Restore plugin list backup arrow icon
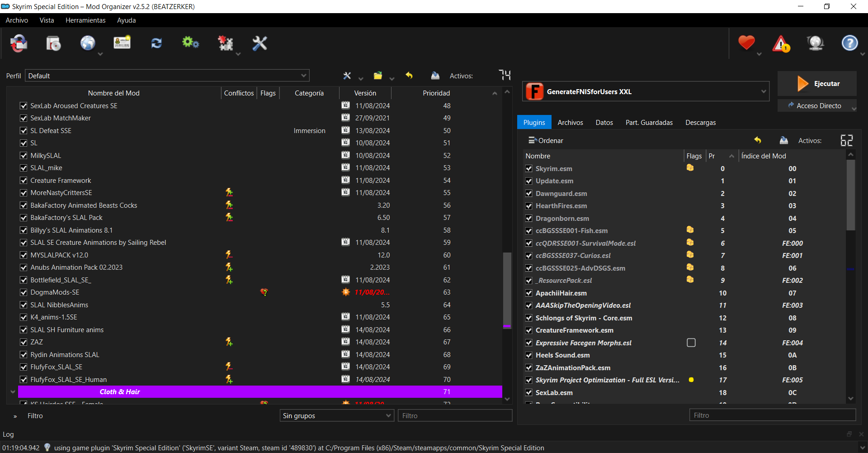 758,140
